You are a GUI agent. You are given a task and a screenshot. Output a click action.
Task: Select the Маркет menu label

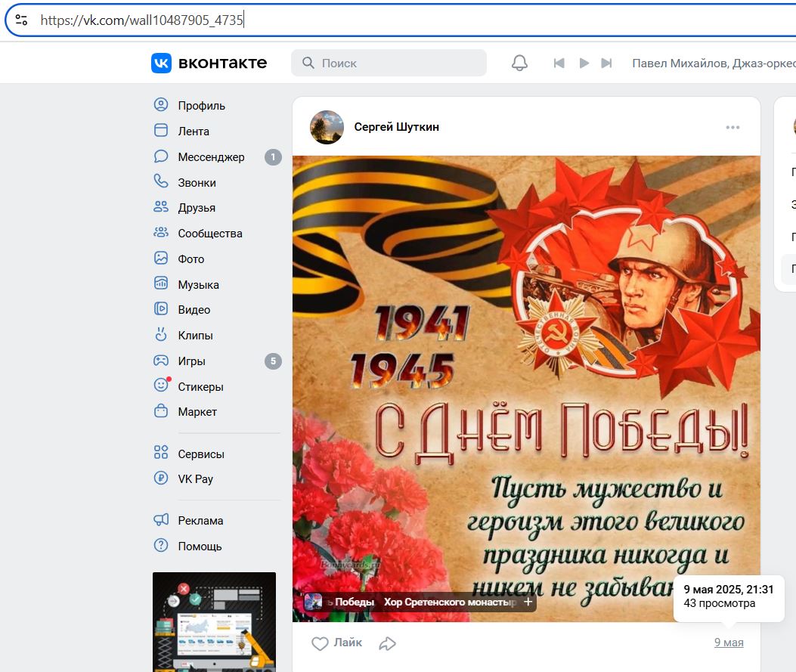(197, 412)
